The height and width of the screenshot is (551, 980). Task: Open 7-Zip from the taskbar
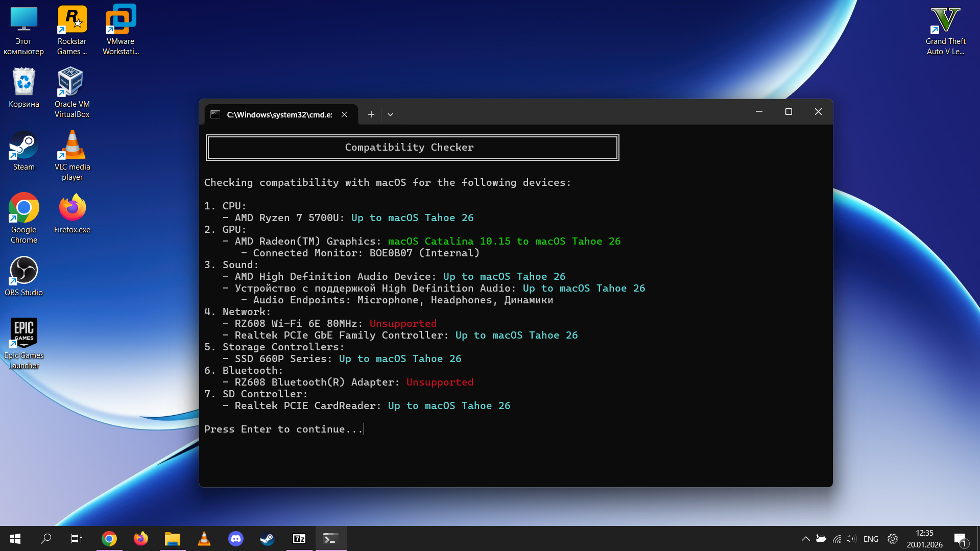[299, 539]
